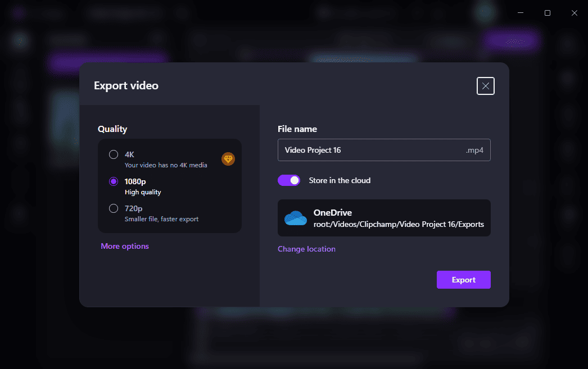Viewport: 588px width, 369px height.
Task: Click the OneDrive export path text
Action: pyautogui.click(x=399, y=224)
